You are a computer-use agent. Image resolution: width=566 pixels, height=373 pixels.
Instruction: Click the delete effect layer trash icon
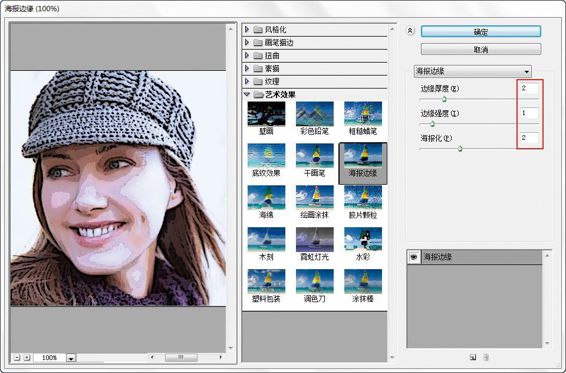tap(486, 357)
